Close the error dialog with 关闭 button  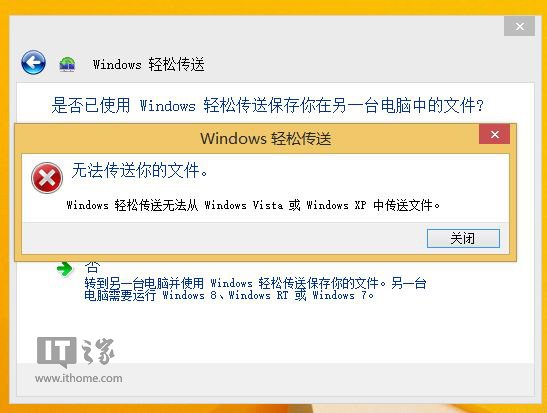[x=463, y=239]
